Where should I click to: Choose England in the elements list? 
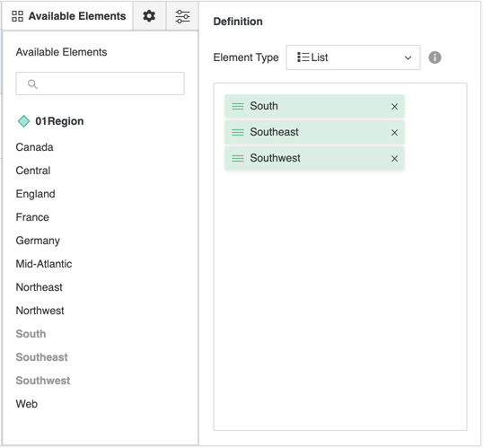click(x=35, y=194)
